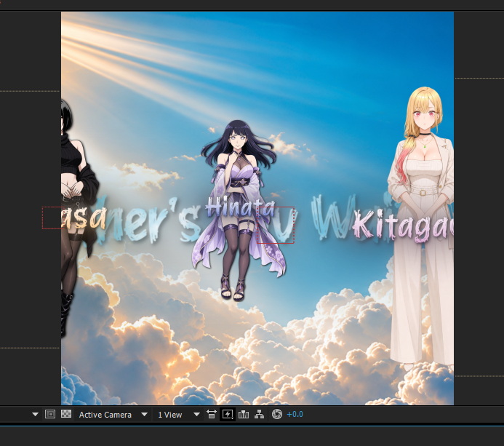Toggle the transparency grid checkerboard icon
The height and width of the screenshot is (446, 504).
tap(66, 414)
